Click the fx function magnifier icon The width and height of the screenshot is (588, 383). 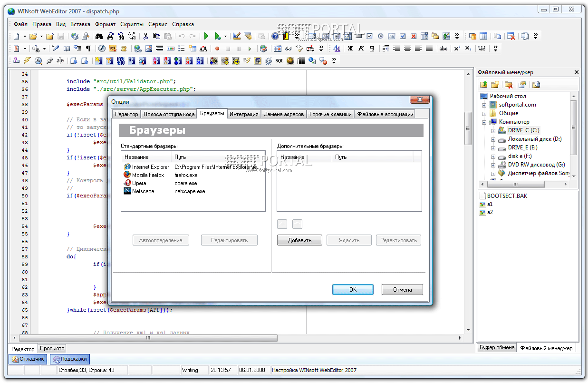(x=38, y=61)
